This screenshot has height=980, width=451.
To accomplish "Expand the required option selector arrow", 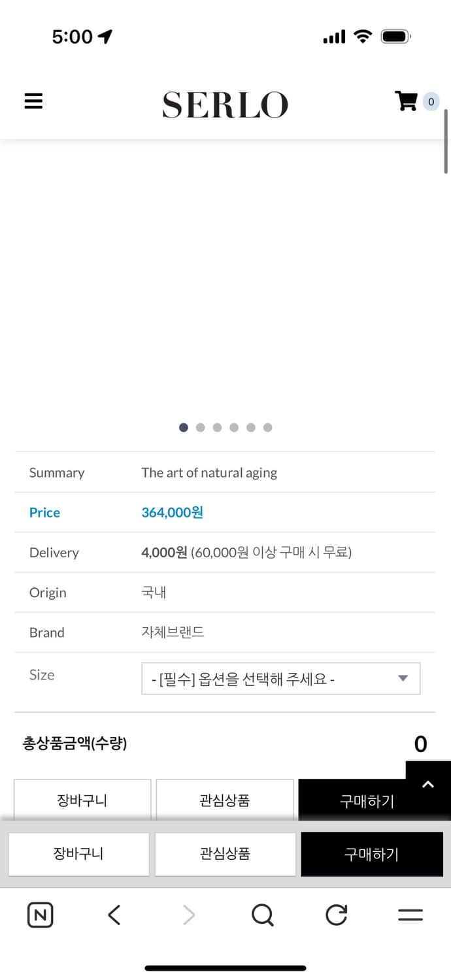I will click(x=403, y=678).
